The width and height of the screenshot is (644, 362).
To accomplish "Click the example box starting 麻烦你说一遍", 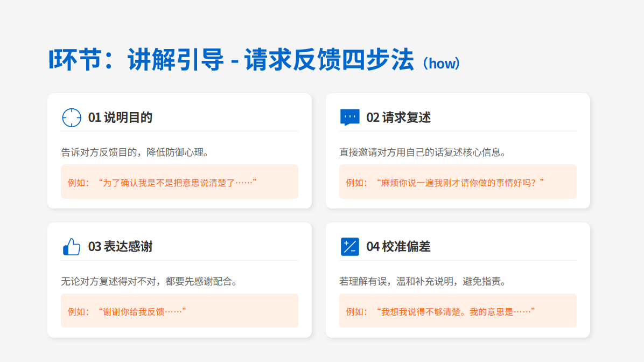I will [x=458, y=182].
